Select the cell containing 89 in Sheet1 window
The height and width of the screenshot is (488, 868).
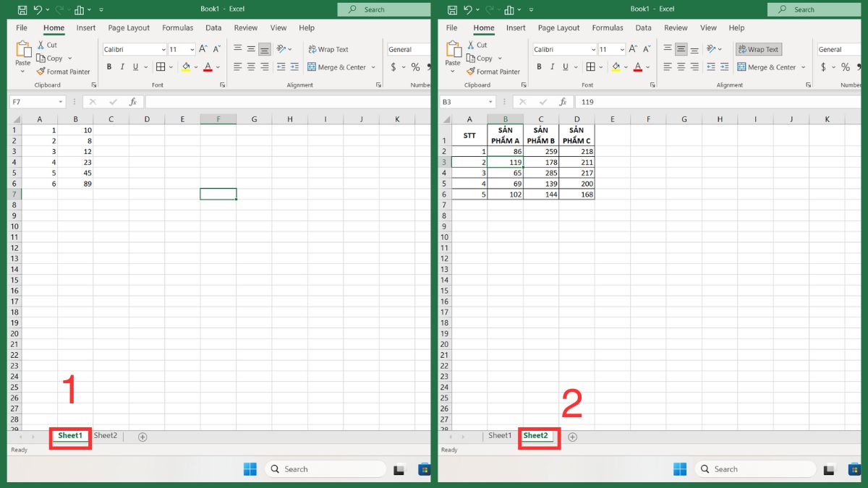click(75, 184)
